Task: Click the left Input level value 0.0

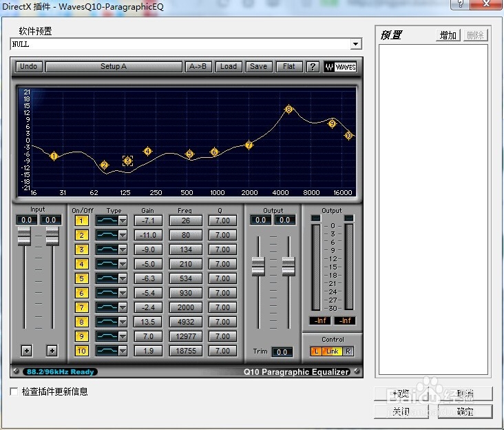Action: point(27,220)
